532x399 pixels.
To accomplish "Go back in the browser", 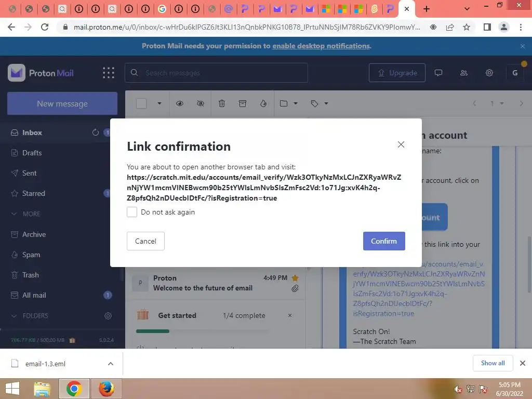I will pyautogui.click(x=11, y=27).
